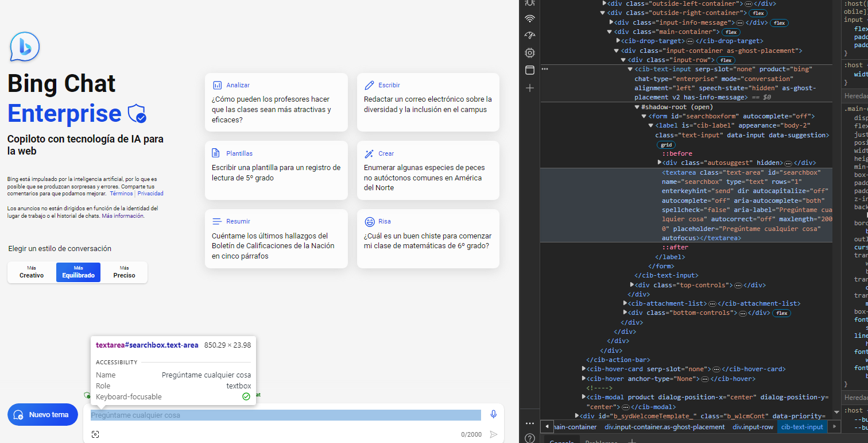The height and width of the screenshot is (443, 868).
Task: Open the Performance gauge icon in DevTools sidebar
Action: [x=530, y=36]
